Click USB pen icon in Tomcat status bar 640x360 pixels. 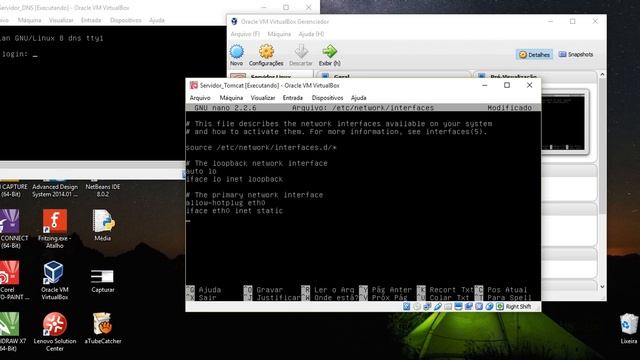(x=438, y=307)
